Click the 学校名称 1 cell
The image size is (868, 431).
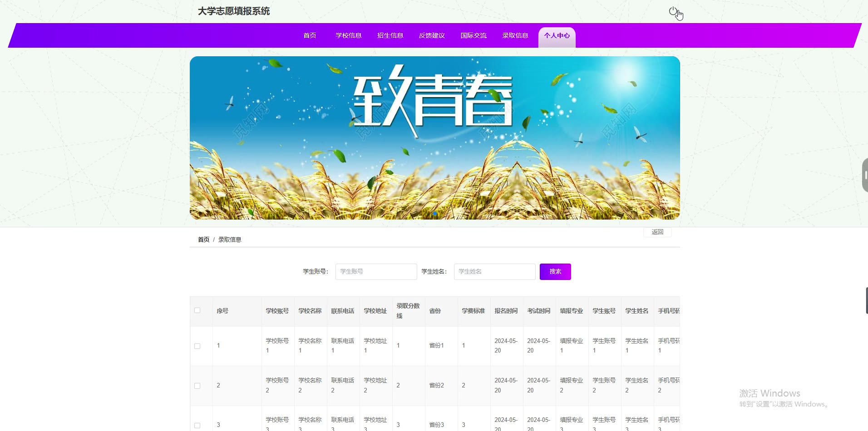tap(310, 346)
